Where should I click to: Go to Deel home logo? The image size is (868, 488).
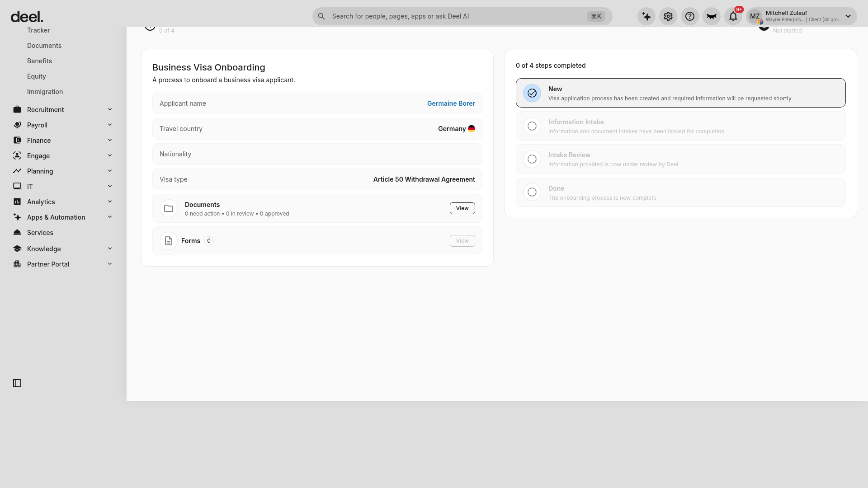27,17
